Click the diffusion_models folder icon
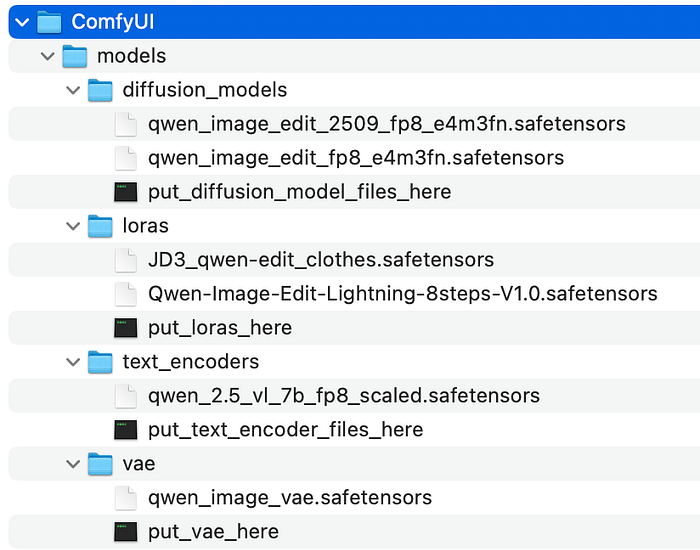Screen dimensions: 700x550 pyautogui.click(x=100, y=90)
